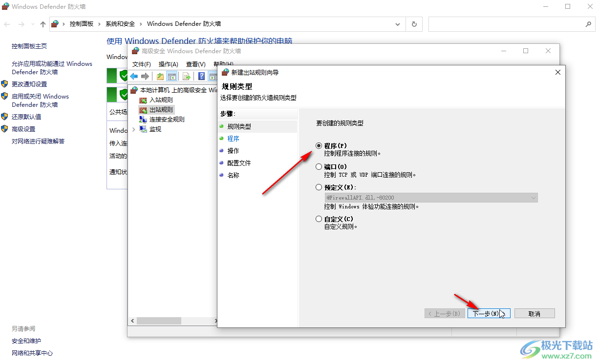This screenshot has height=364, width=598.
Task: Click the 配置文件 step in the wizard
Action: (239, 163)
